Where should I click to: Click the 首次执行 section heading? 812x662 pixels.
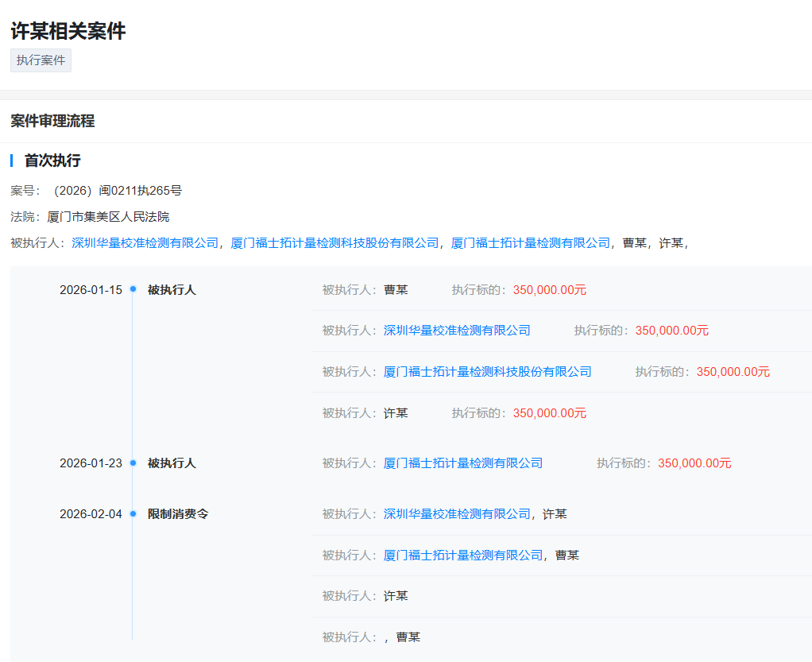pos(52,161)
